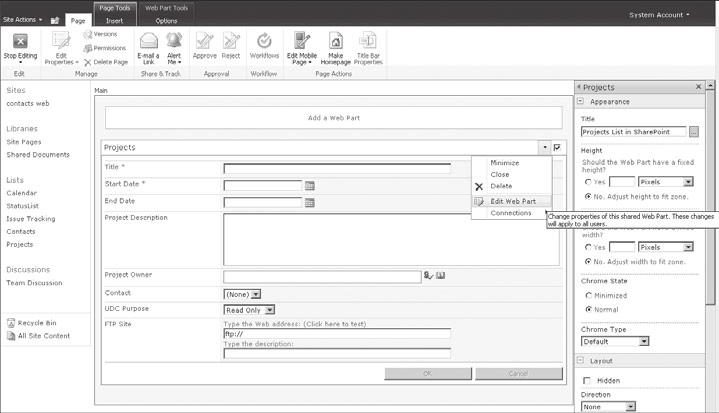Click the E-mail a Link icon
Screen dimensions: 719x413
(x=149, y=41)
